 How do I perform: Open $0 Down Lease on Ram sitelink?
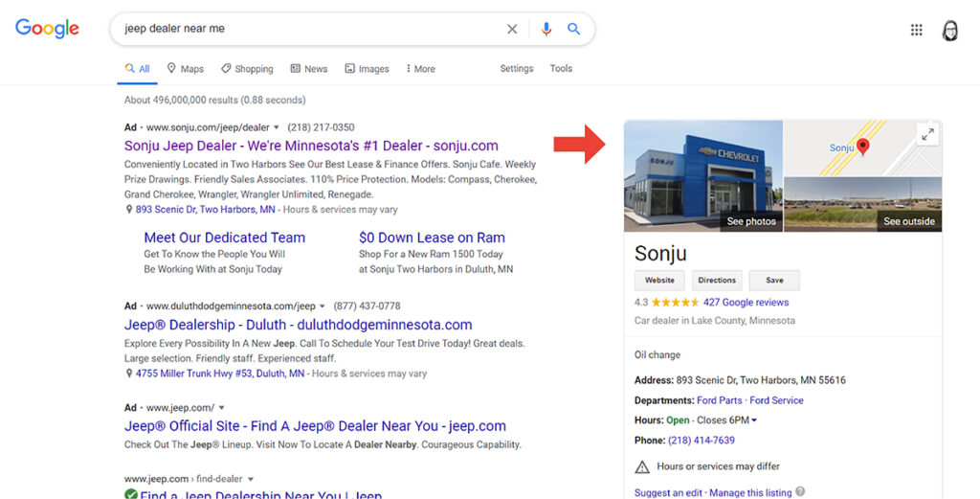[432, 238]
